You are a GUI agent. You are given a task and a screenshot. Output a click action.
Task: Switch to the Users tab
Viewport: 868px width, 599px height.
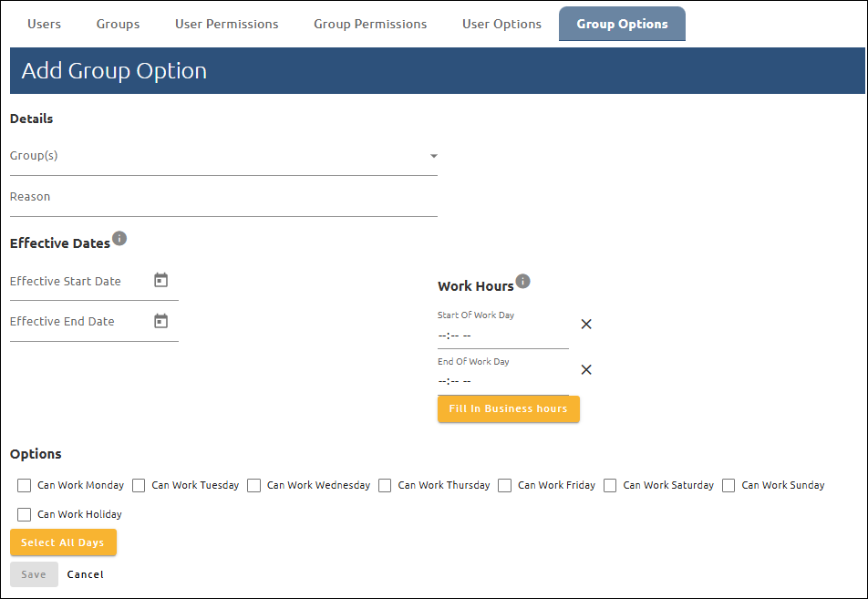[x=44, y=24]
